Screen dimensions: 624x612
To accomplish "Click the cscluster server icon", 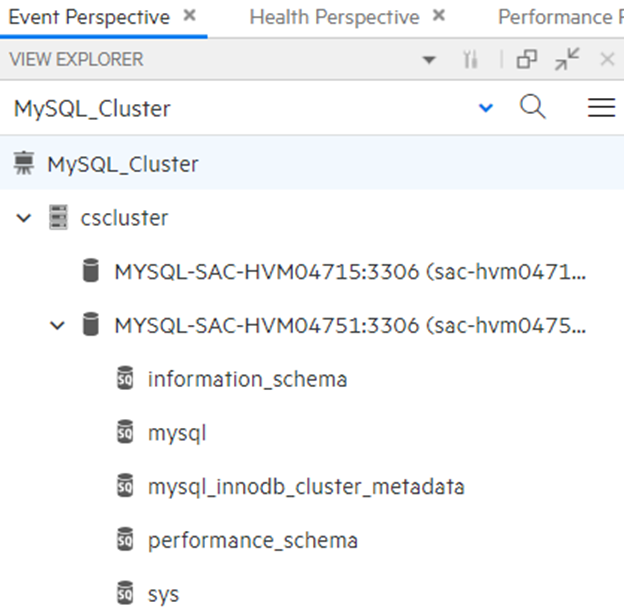I will point(58,217).
